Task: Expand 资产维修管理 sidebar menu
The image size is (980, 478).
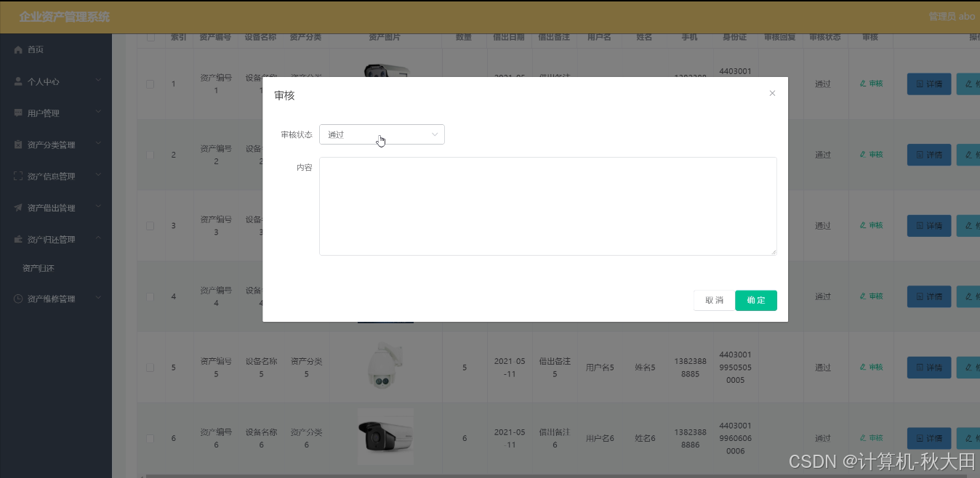Action: [x=56, y=299]
